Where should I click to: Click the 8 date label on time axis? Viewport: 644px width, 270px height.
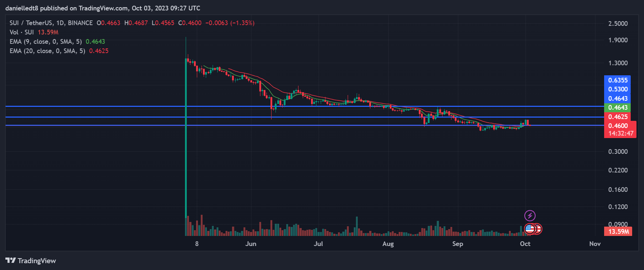point(197,244)
